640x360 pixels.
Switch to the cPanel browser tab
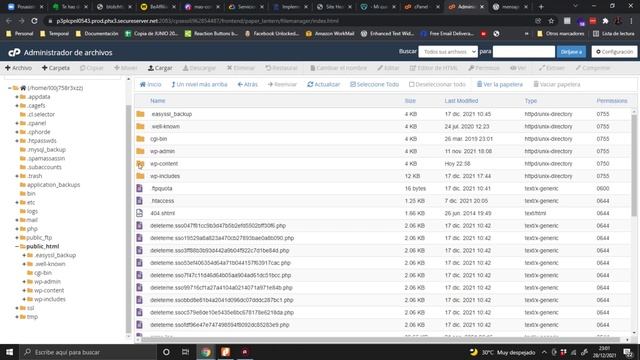pyautogui.click(x=422, y=7)
